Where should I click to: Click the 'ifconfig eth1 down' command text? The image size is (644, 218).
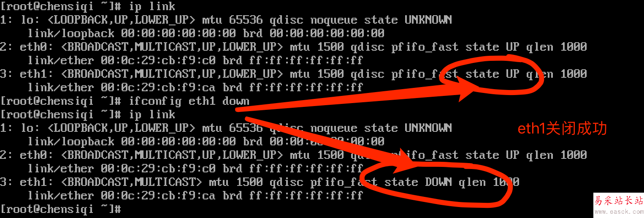click(x=189, y=101)
